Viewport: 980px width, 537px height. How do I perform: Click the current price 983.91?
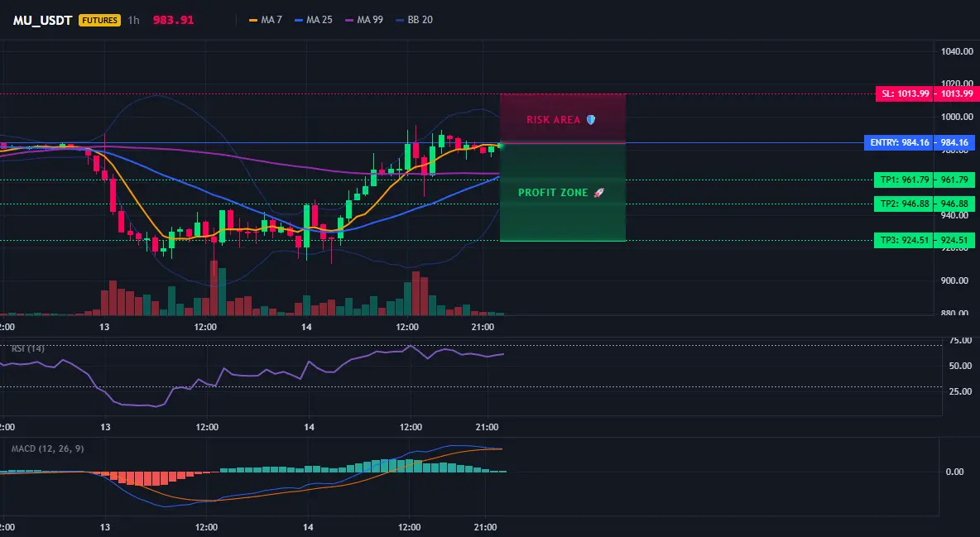[173, 20]
